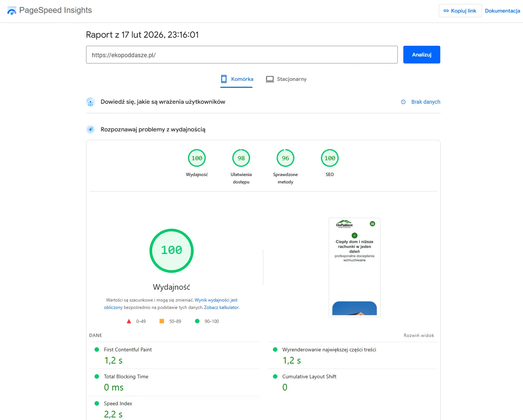The height and width of the screenshot is (420, 523).
Task: Click the user experience section icon
Action: pyautogui.click(x=90, y=102)
